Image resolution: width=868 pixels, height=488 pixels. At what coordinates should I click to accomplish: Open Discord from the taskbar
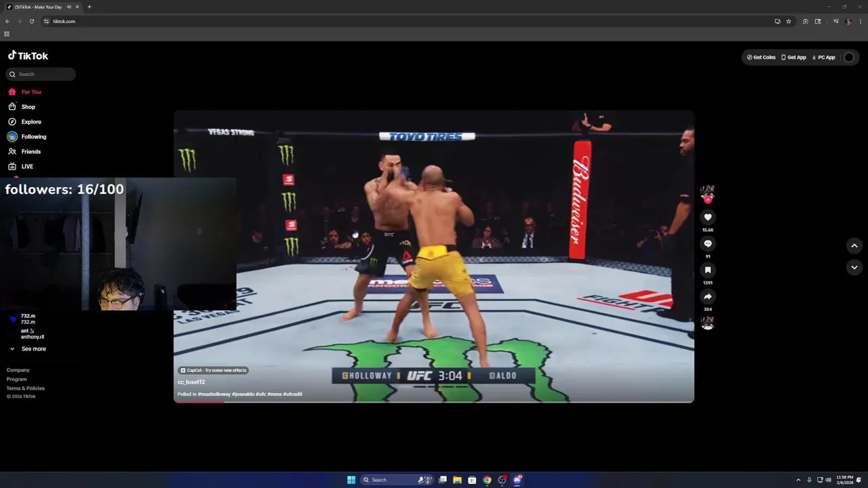point(517,480)
